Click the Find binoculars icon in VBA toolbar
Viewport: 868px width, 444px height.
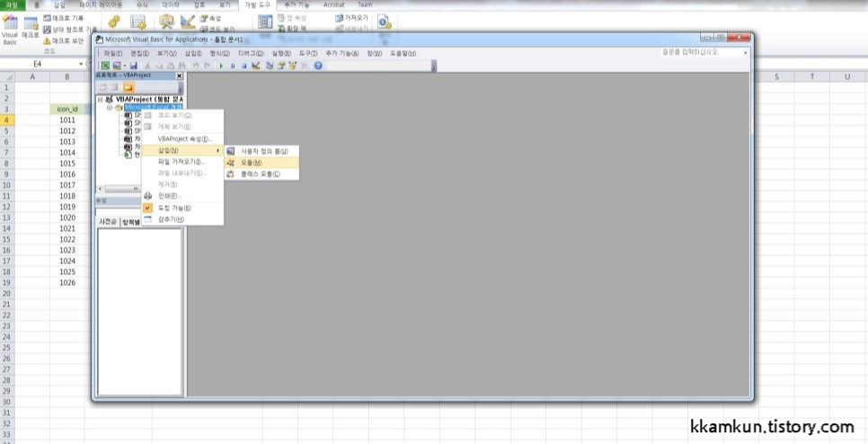point(182,66)
